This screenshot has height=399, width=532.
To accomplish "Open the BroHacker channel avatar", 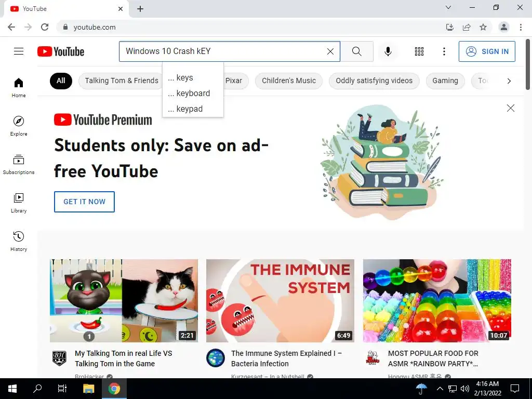I will point(59,358).
